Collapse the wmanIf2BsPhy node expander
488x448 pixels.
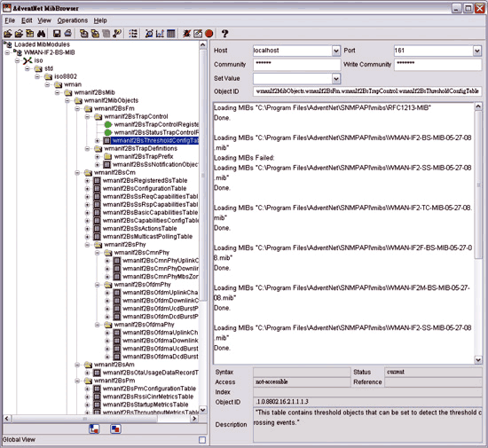pos(88,245)
